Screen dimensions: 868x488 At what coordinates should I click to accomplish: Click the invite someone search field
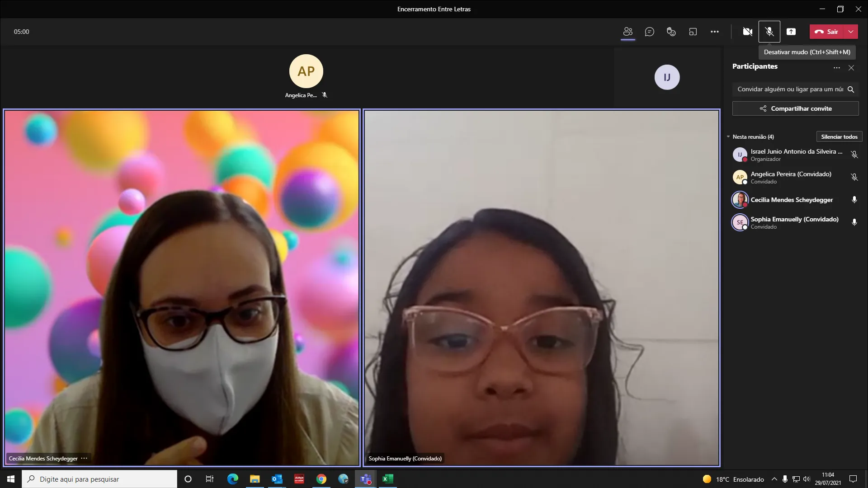(x=789, y=89)
